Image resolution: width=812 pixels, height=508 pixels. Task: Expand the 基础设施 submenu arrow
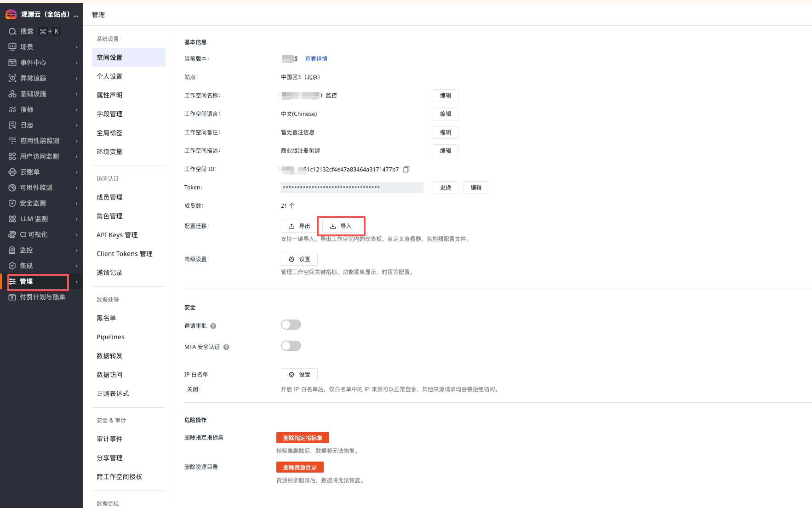tap(77, 94)
